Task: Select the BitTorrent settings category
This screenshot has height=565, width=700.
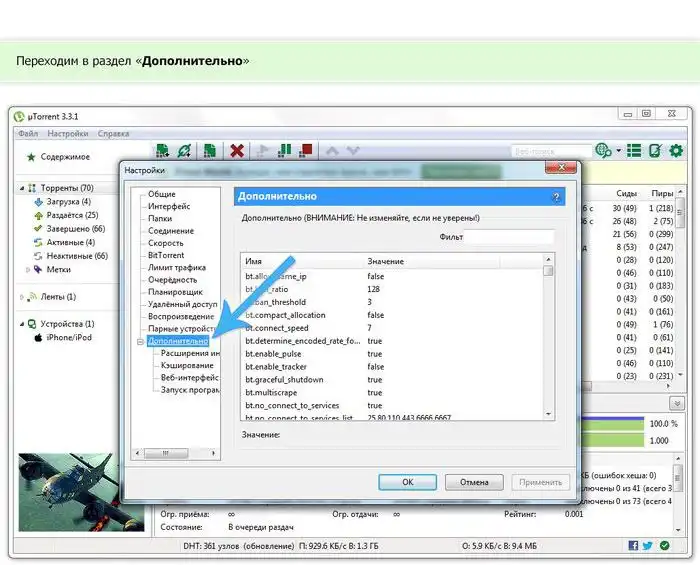Action: click(x=165, y=255)
